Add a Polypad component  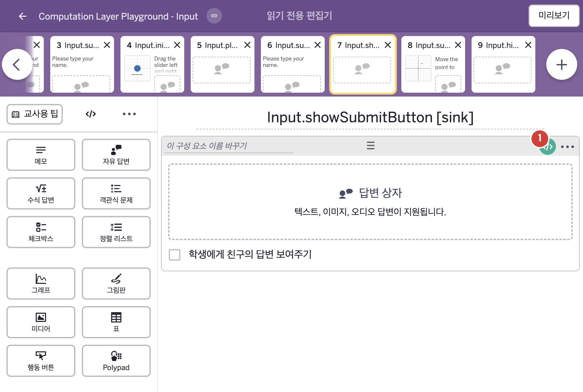(116, 361)
